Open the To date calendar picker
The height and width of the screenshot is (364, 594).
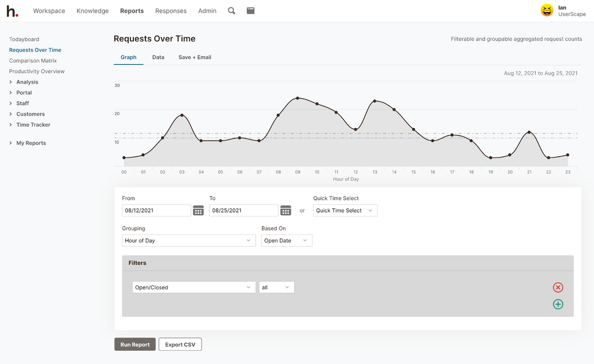286,210
